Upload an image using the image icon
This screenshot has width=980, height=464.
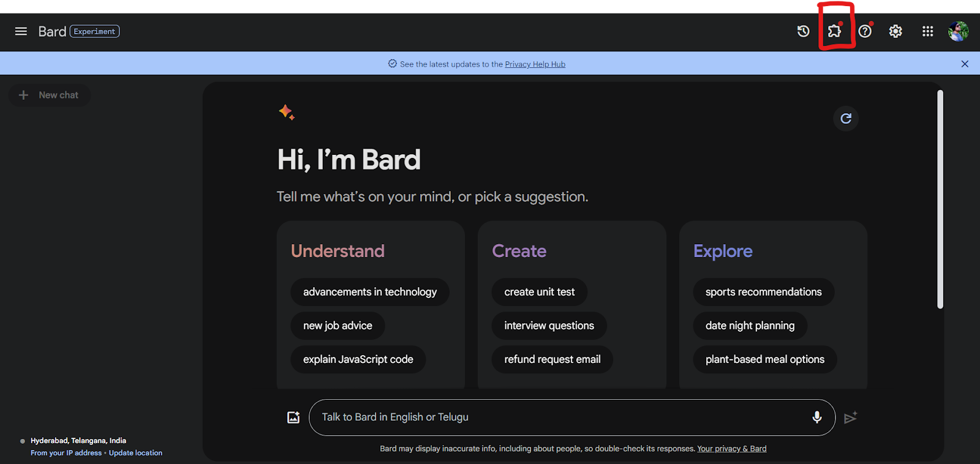[x=293, y=417]
